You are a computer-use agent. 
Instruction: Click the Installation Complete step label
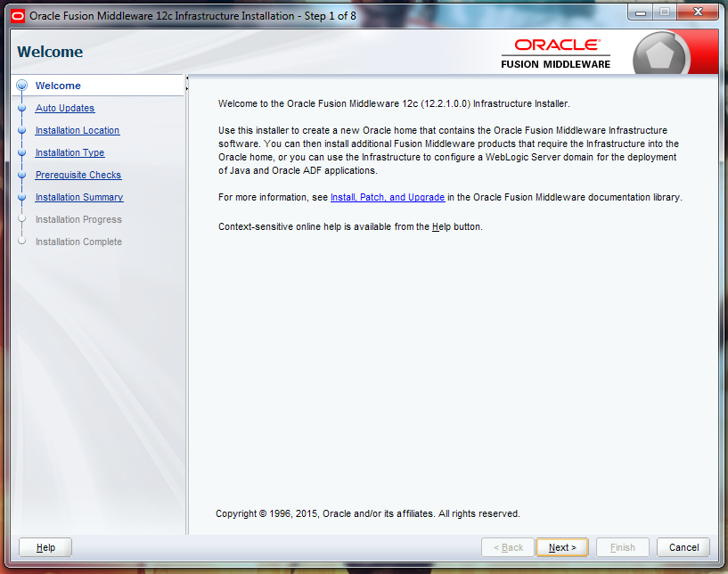[78, 242]
